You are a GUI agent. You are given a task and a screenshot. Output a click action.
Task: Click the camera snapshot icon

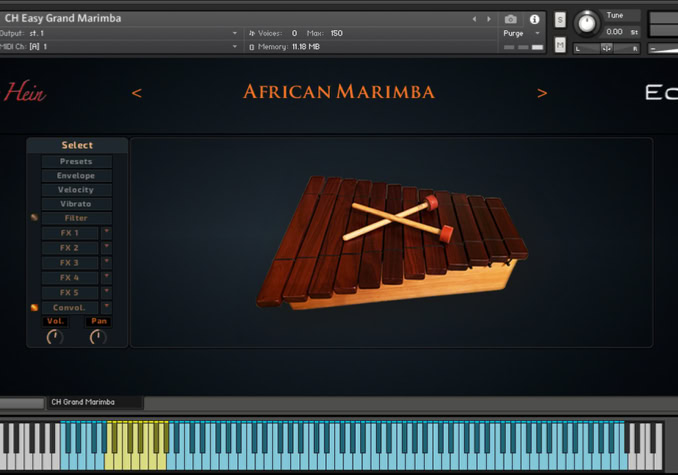point(511,19)
